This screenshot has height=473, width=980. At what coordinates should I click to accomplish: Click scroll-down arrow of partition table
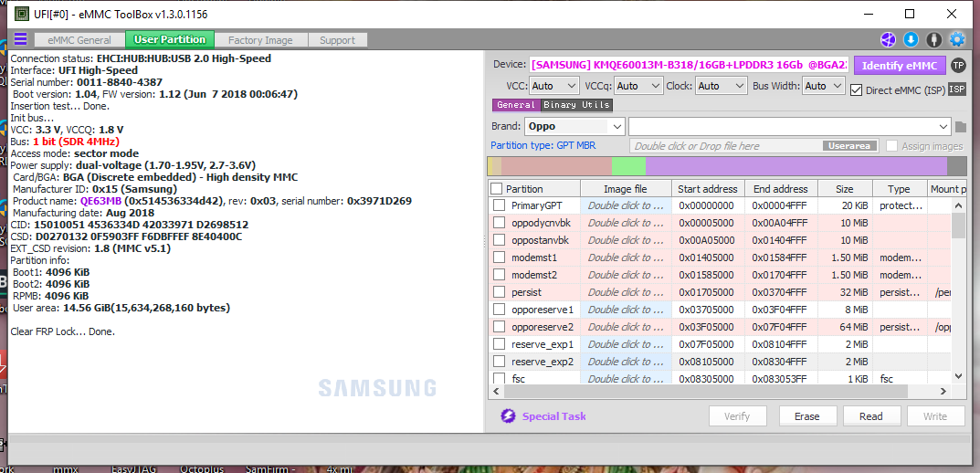point(959,375)
